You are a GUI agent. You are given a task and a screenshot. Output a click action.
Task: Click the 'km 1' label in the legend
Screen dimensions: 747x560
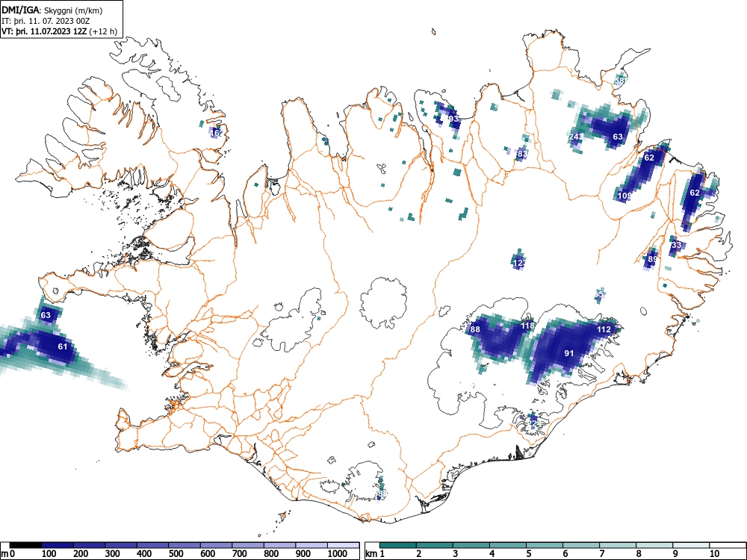375,554
